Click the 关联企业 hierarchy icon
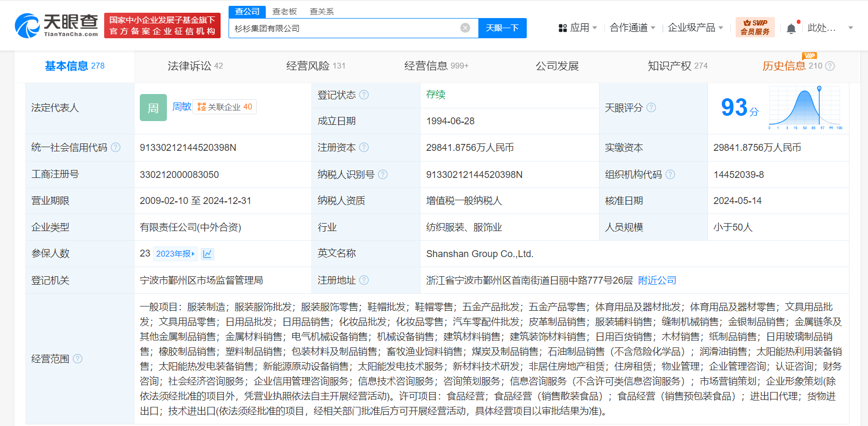The image size is (868, 426). tap(201, 107)
